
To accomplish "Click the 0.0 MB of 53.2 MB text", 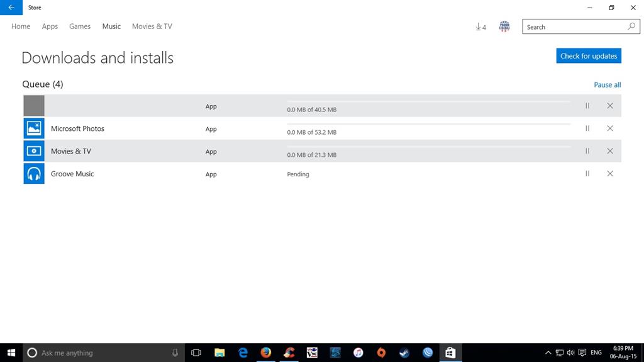I will tap(312, 132).
